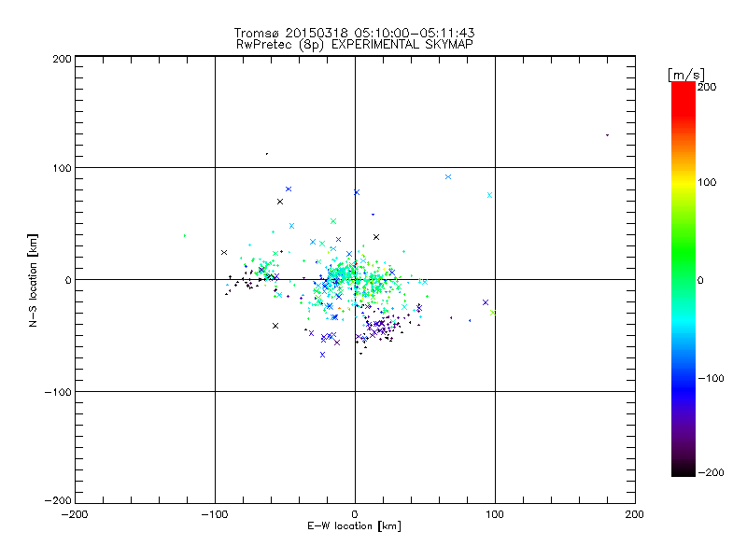Click the y-axis tick label -100
The height and width of the screenshot is (560, 747).
pyautogui.click(x=60, y=392)
